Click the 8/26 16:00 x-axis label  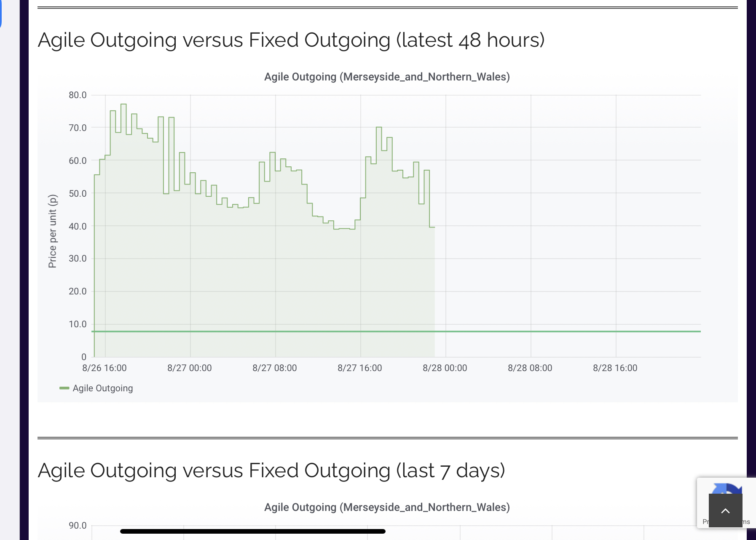104,368
